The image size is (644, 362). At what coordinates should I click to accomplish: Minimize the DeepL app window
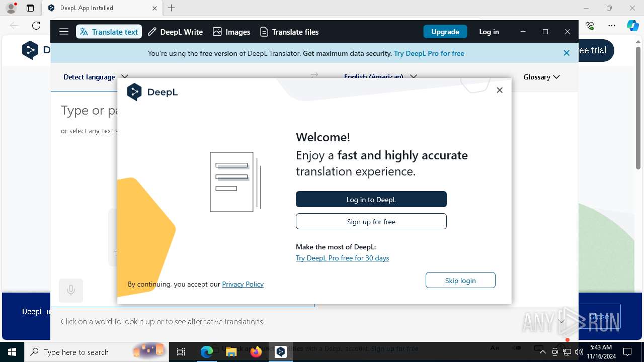tap(523, 32)
